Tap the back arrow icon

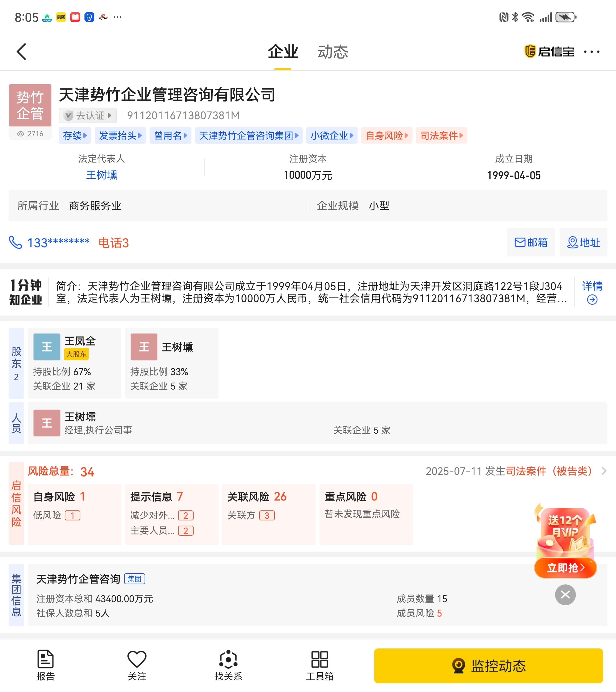pos(22,52)
